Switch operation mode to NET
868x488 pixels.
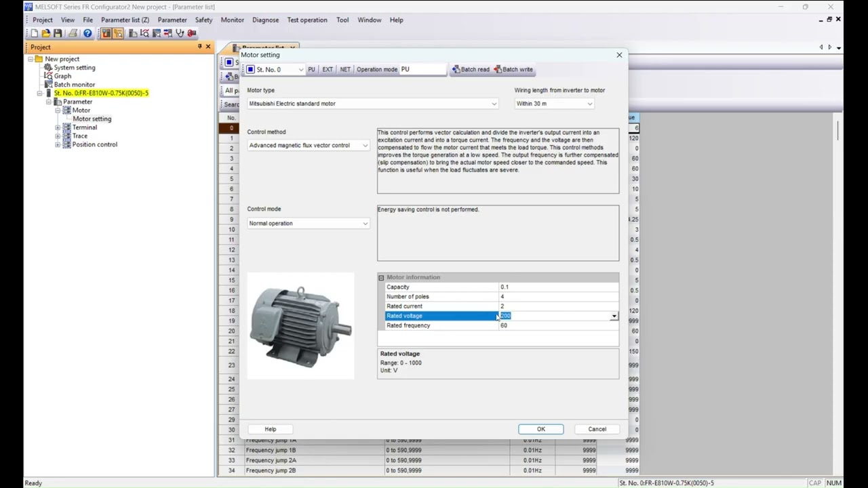[x=345, y=69]
